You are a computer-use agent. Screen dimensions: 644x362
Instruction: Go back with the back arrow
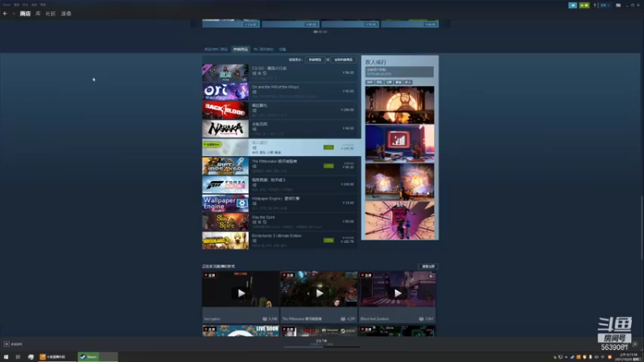[5, 14]
